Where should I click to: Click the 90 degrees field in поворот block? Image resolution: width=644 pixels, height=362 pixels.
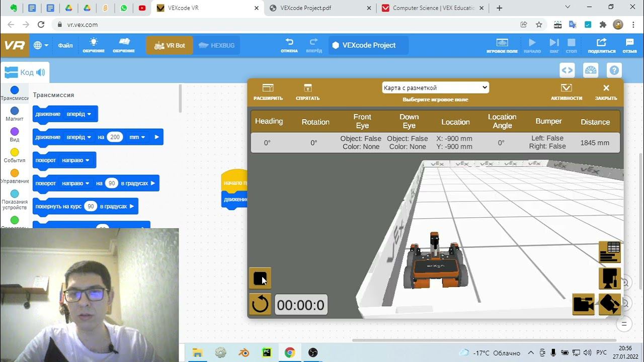tap(111, 183)
